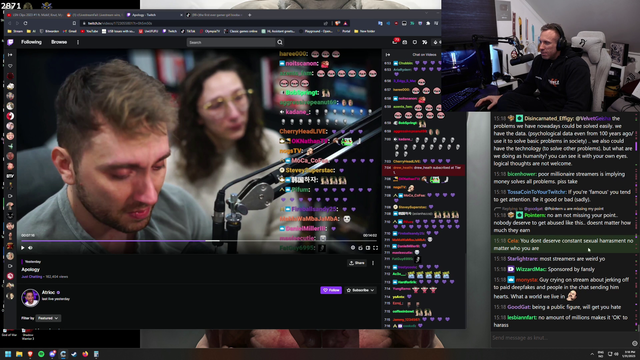The image size is (640, 360).
Task: Open Twitch notifications with red badge
Action: (395, 42)
